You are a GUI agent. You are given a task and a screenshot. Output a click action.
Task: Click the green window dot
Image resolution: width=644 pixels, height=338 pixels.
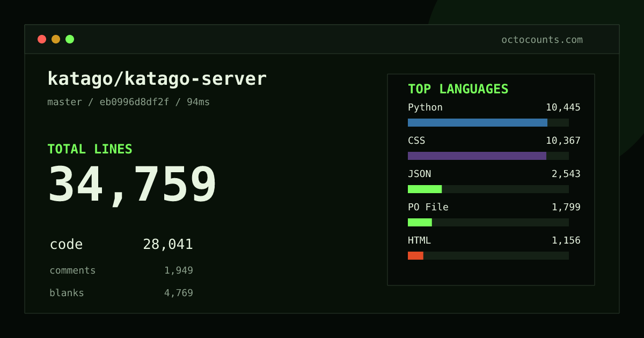click(70, 39)
